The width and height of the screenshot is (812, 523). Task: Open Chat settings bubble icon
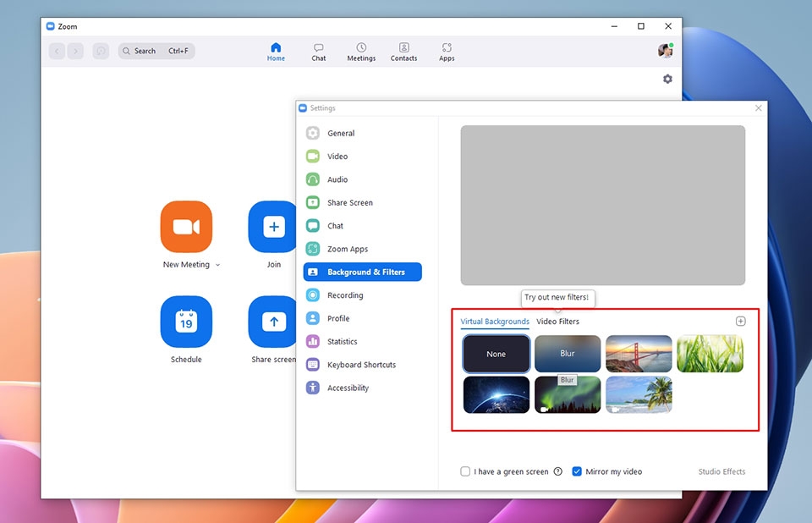(313, 225)
